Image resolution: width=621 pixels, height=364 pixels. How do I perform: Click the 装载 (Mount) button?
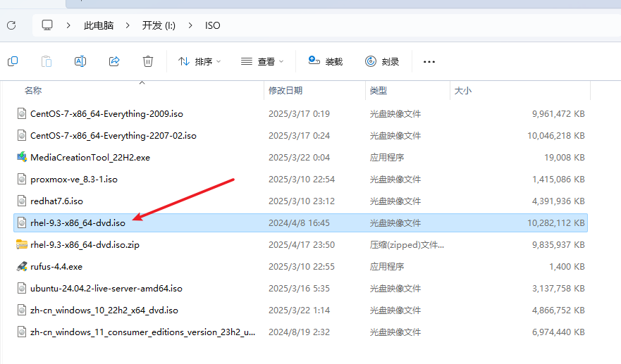point(326,62)
